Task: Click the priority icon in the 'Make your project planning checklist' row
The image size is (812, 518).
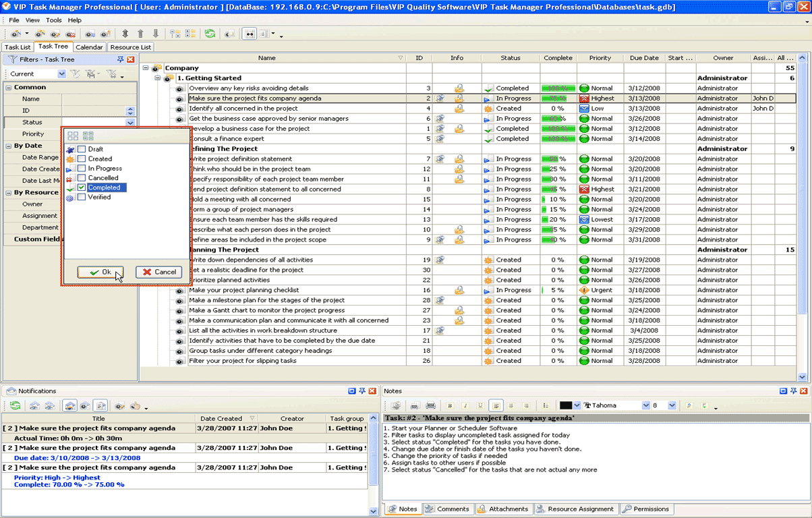Action: [x=584, y=290]
